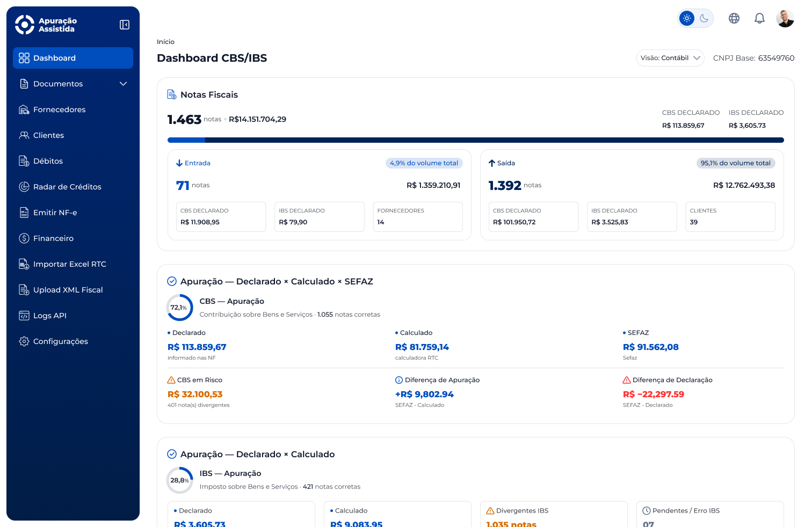Click the Divergentes IBS warning icon
This screenshot has height=527, width=812.
coord(490,511)
